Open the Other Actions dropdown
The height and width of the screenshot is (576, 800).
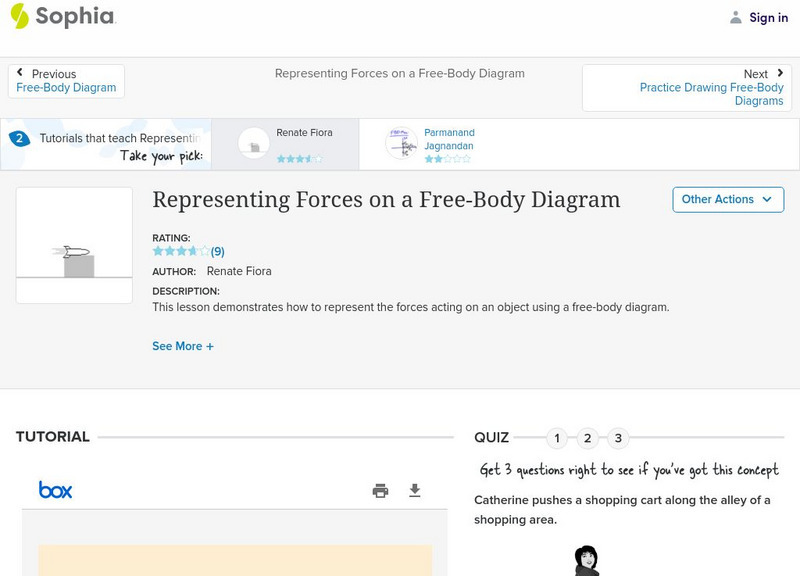coord(727,199)
